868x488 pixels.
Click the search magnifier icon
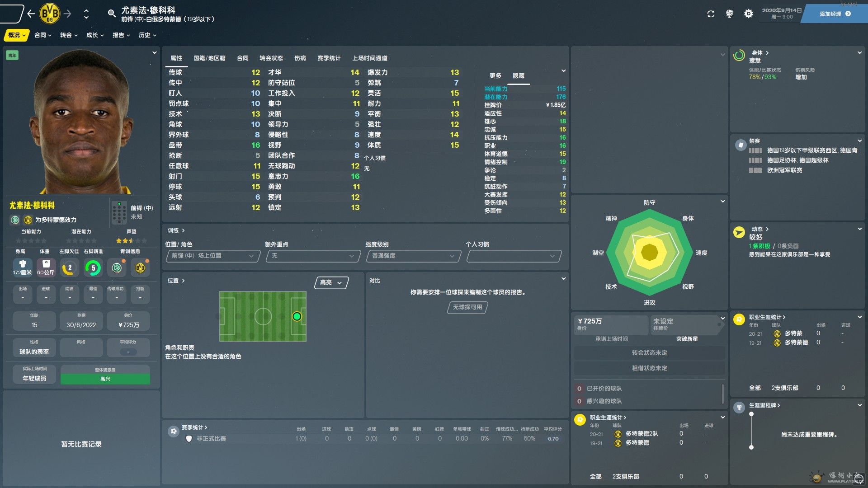tap(112, 14)
